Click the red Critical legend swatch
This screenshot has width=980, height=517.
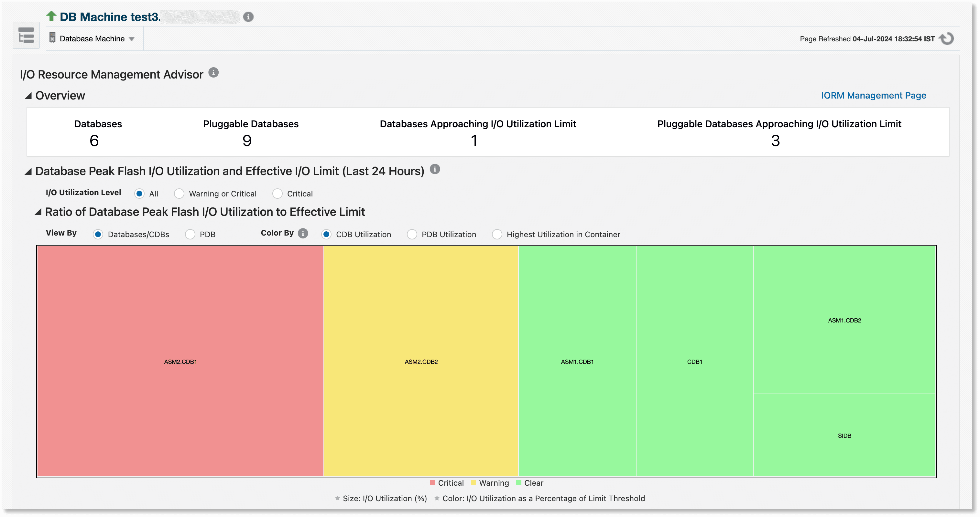click(x=433, y=483)
